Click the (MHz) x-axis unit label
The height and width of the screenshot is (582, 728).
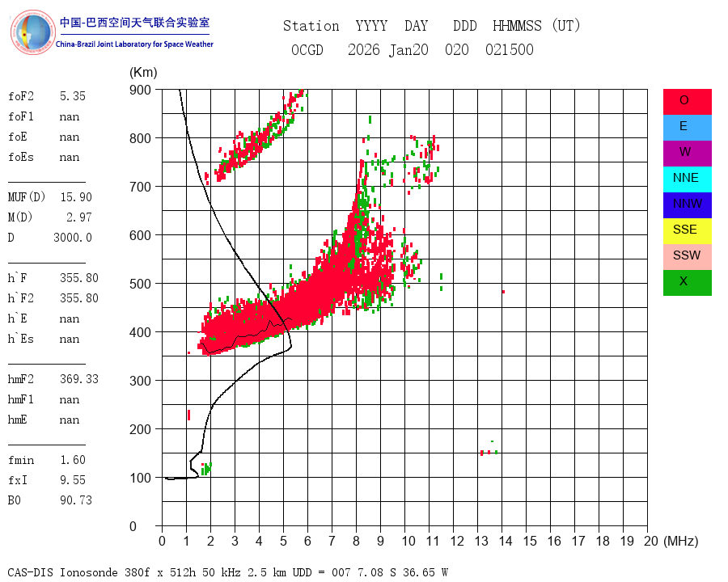point(681,541)
